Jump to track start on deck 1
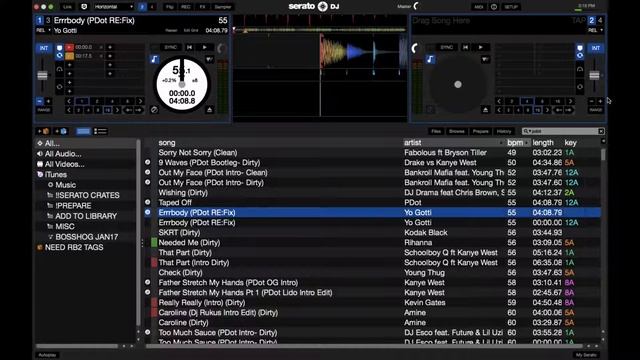640x360 pixels. click(x=189, y=47)
